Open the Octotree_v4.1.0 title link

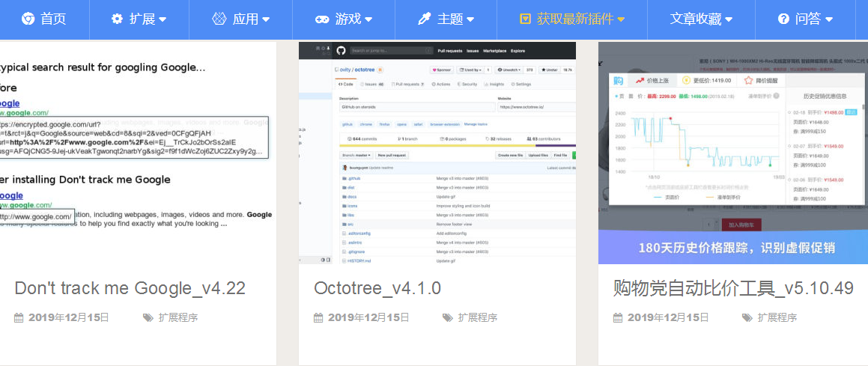377,288
